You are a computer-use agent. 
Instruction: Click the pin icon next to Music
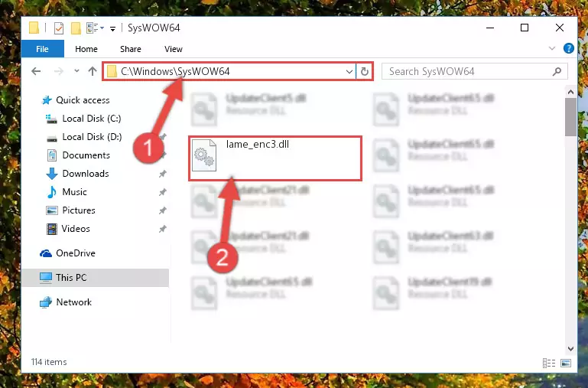162,192
